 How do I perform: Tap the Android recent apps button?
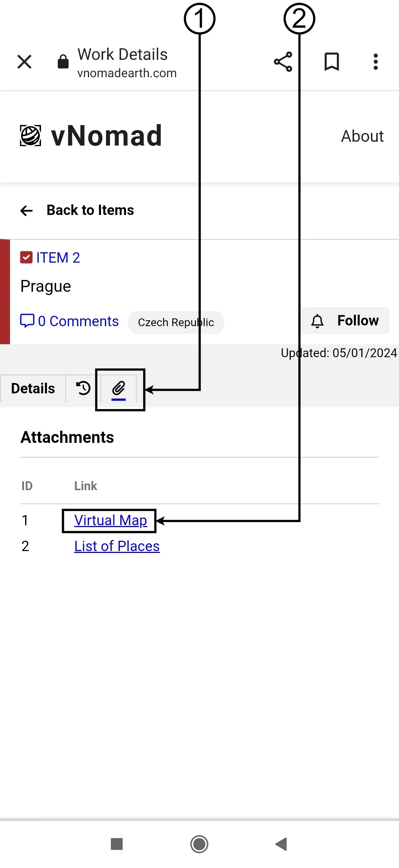(117, 844)
